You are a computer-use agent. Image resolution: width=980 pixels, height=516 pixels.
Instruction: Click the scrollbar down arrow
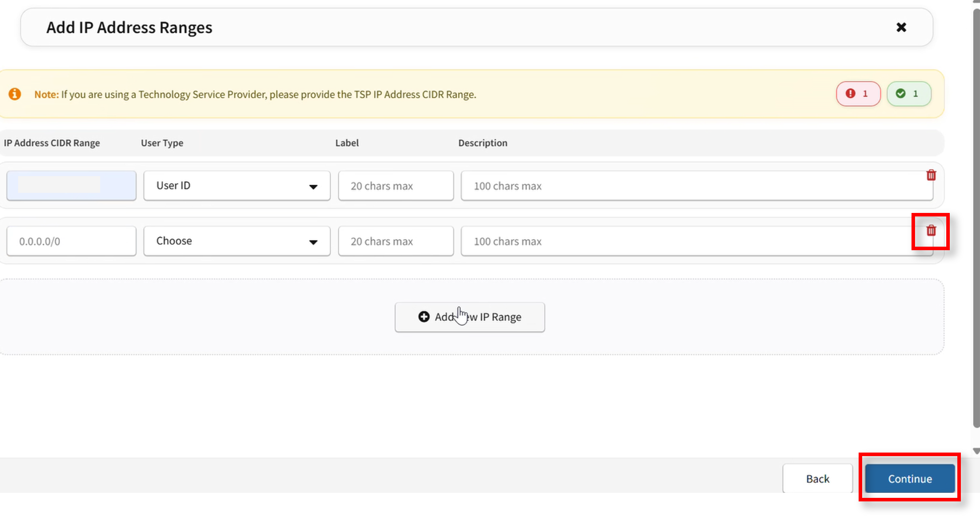click(x=976, y=451)
